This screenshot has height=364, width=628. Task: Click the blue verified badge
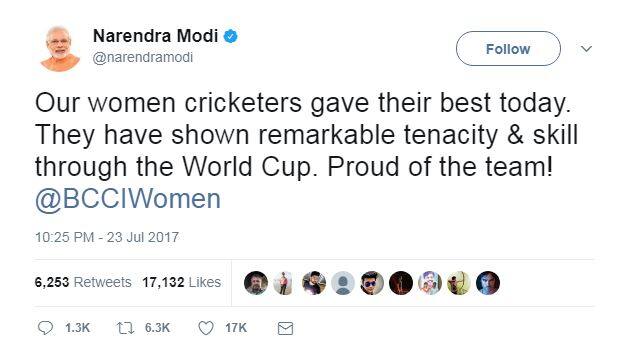click(230, 36)
